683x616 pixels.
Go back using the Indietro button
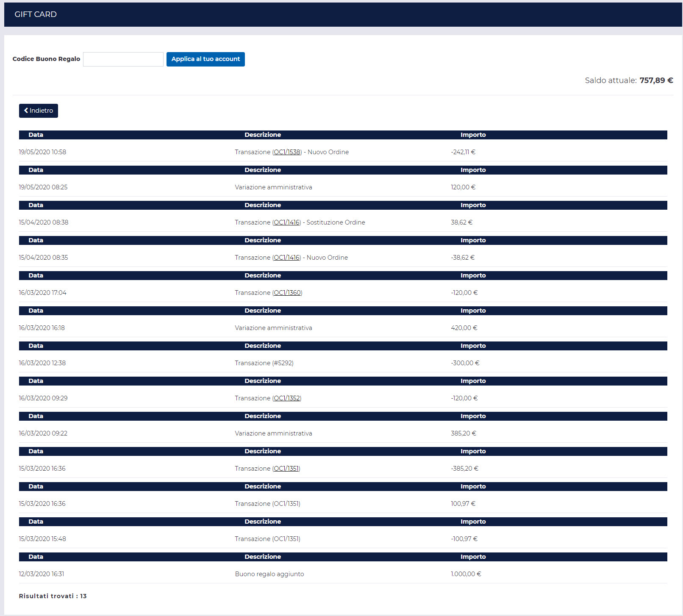coord(39,111)
